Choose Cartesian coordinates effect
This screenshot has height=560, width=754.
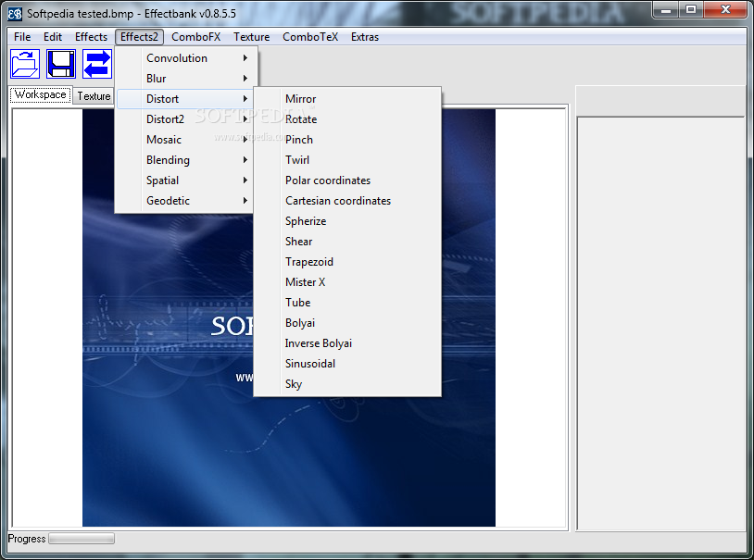(x=347, y=201)
